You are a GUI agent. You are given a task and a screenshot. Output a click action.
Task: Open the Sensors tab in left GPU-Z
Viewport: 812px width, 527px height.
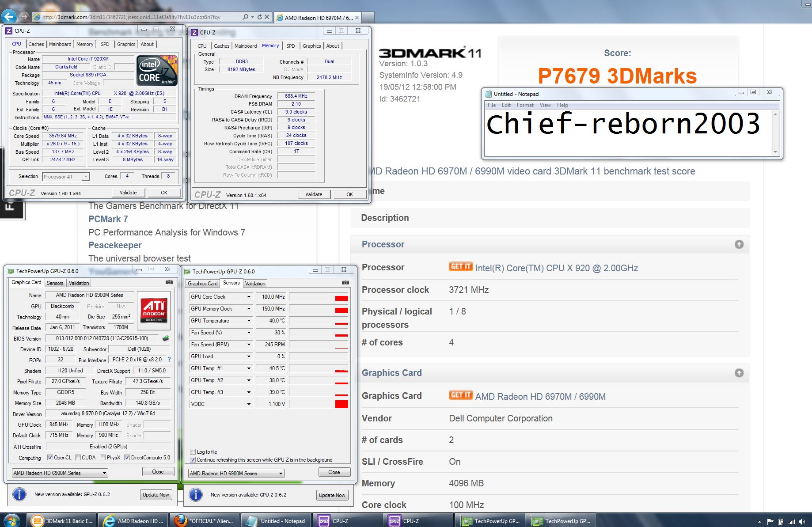click(55, 283)
